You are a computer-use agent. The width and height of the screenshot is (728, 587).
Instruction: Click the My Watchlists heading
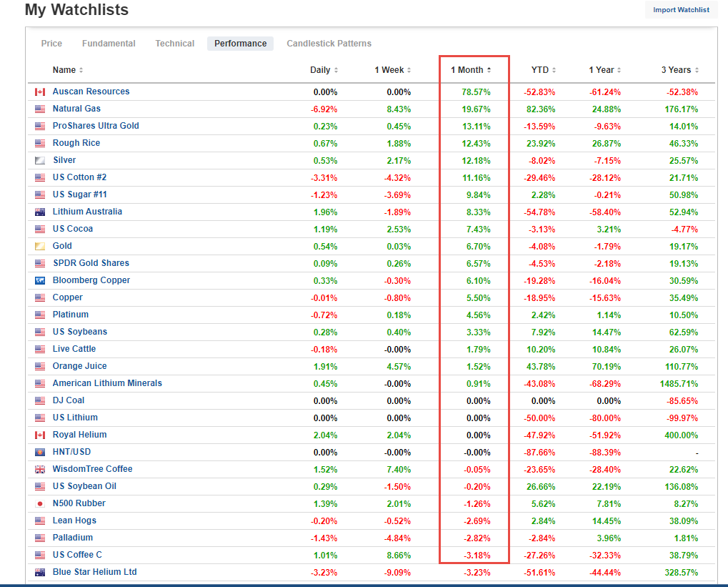[76, 10]
